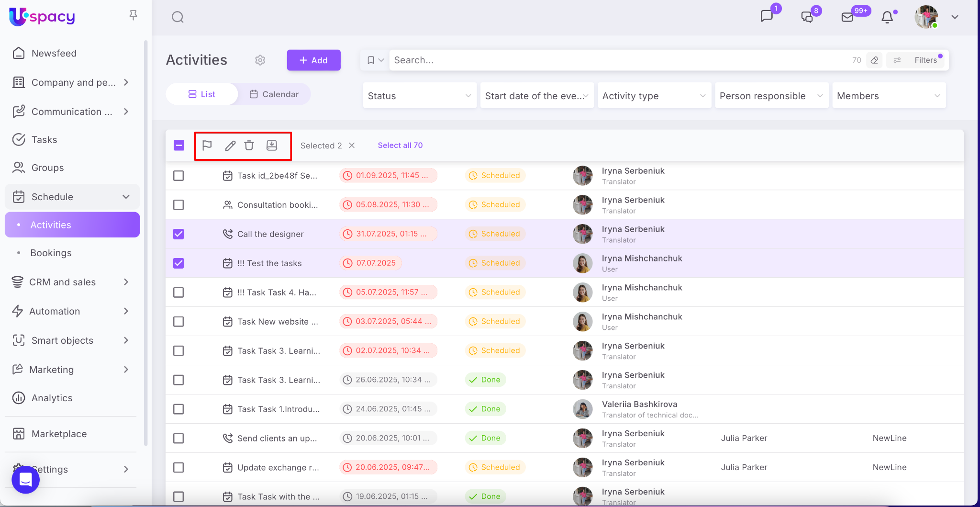The image size is (980, 507).
Task: Switch to the Calendar view tab
Action: point(274,94)
